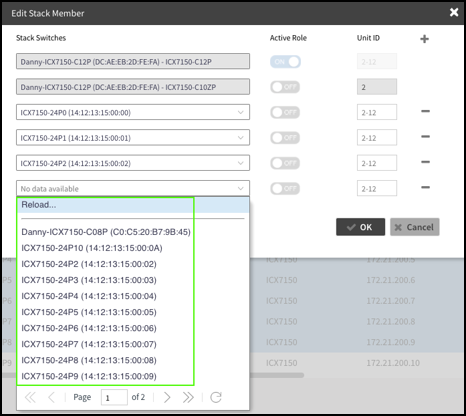Click the Danny-ICX7150-C12P ICX7150-C12P switch field
Image resolution: width=466 pixels, height=416 pixels.
pyautogui.click(x=133, y=61)
